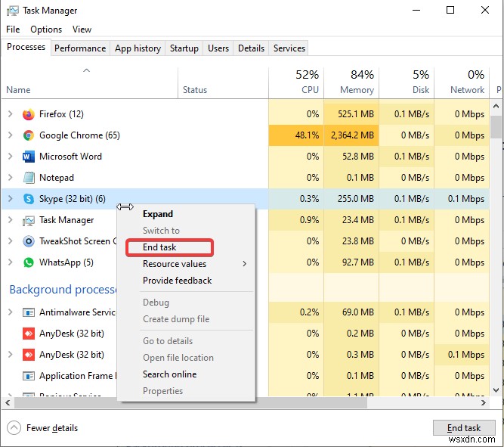The image size is (504, 447).
Task: Expand the Skype (32 bit) process group
Action: tap(10, 199)
